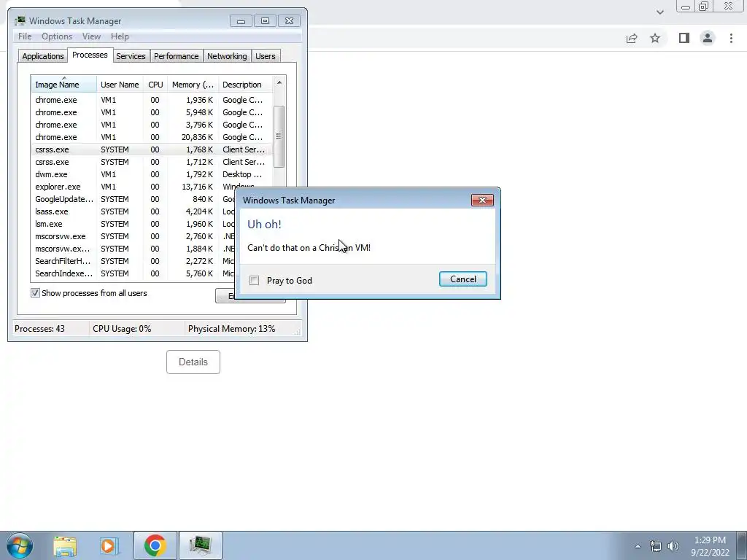
Task: Open File Explorer from the taskbar
Action: [x=65, y=545]
